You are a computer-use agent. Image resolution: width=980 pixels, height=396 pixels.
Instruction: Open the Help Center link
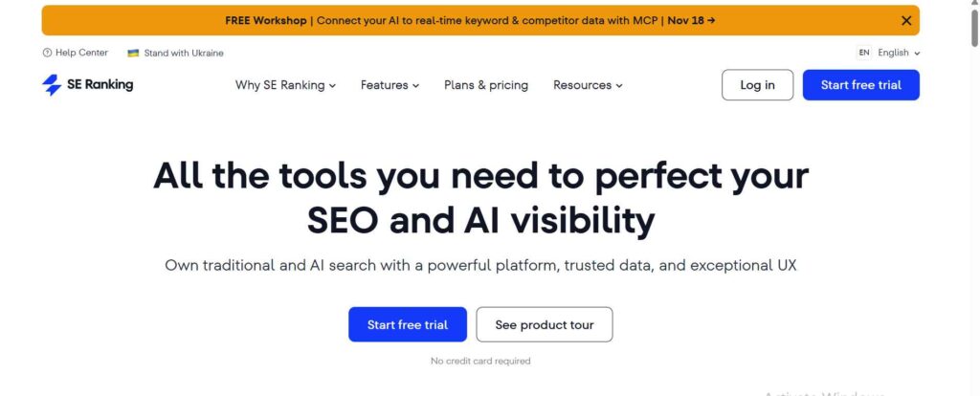pos(81,53)
